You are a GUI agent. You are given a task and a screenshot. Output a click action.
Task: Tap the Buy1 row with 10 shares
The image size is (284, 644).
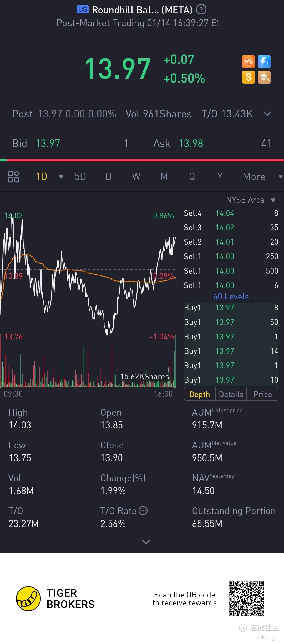231,380
